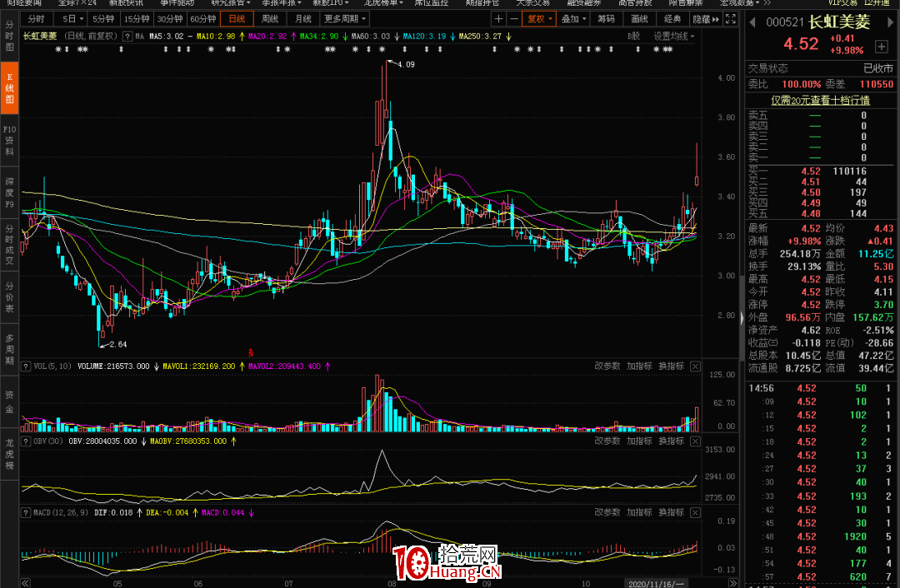This screenshot has height=588, width=900.
Task: Open 季报年报 menu in top bar
Action: coord(282,2)
